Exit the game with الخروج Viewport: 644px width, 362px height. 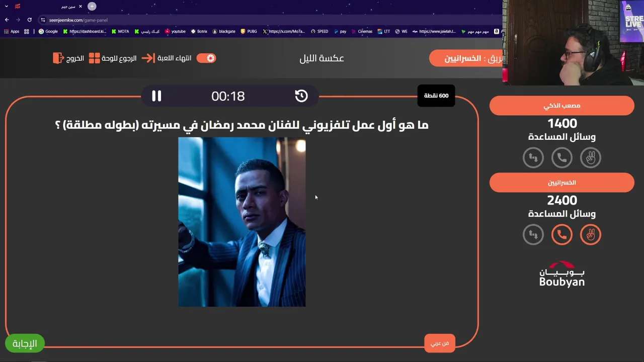(75, 58)
